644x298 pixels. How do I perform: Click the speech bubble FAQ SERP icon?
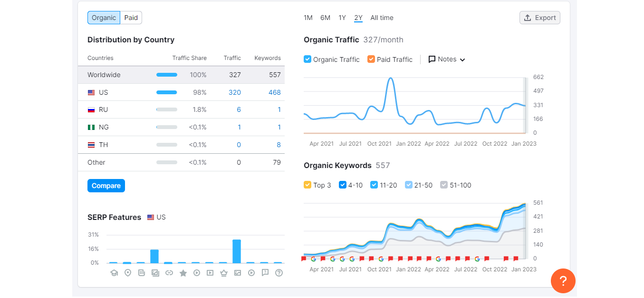265,273
